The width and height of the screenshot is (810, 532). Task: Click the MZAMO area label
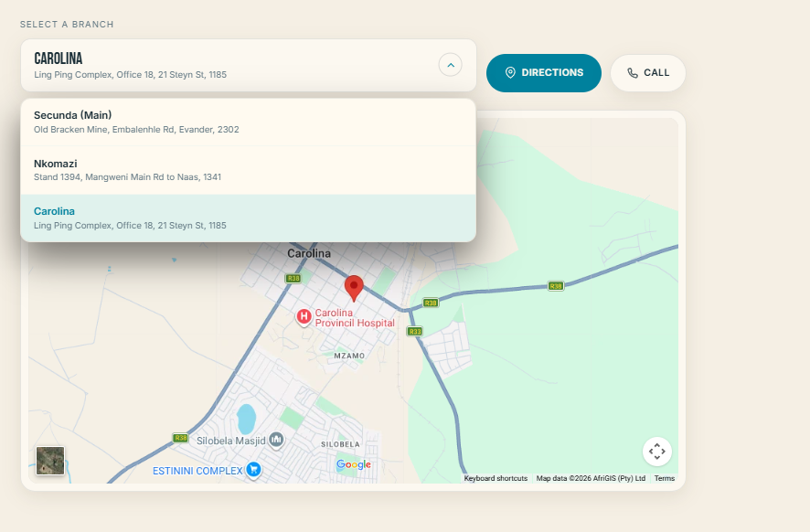349,356
